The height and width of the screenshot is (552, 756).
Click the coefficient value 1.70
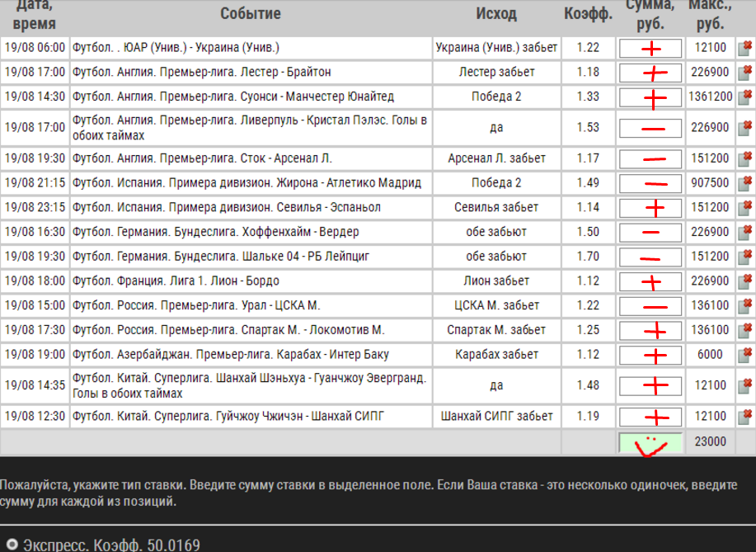click(x=588, y=257)
